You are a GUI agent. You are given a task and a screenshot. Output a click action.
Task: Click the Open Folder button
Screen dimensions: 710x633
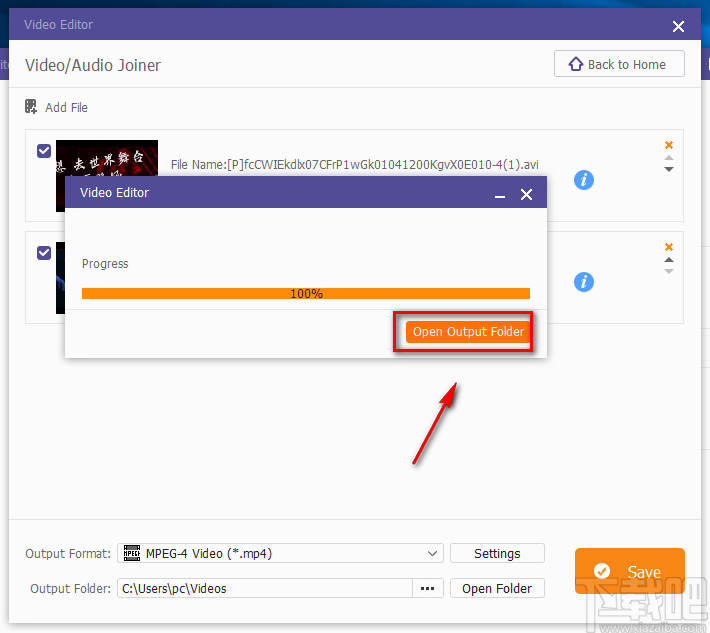[x=497, y=588]
